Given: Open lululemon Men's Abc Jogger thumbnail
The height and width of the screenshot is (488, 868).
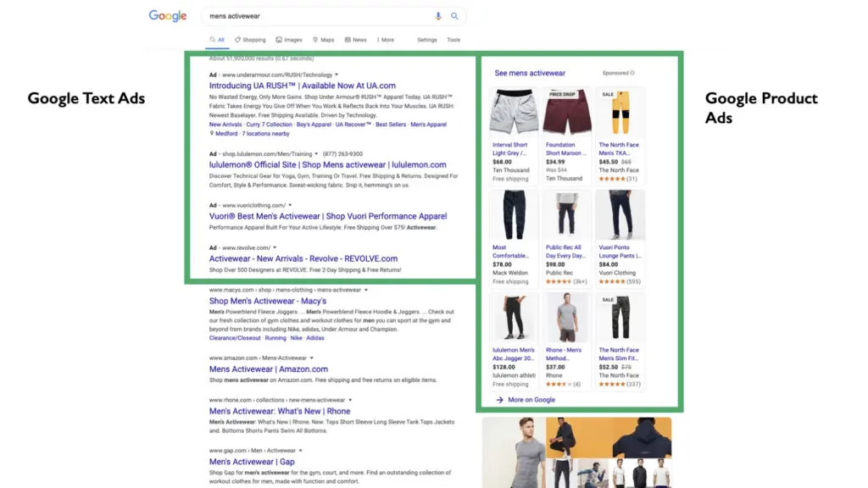Looking at the screenshot, I should (x=513, y=318).
